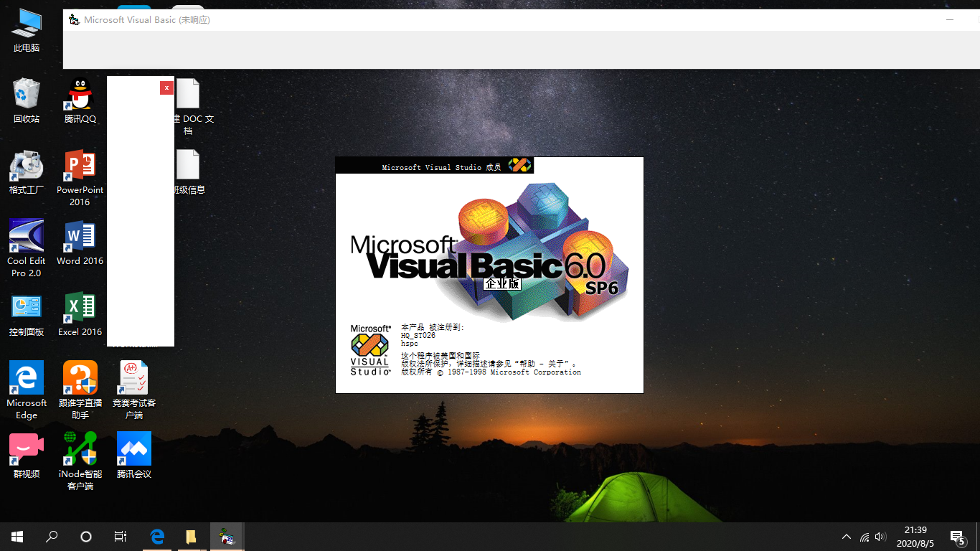
Task: Select the 此电脑 desktop icon
Action: (x=27, y=31)
